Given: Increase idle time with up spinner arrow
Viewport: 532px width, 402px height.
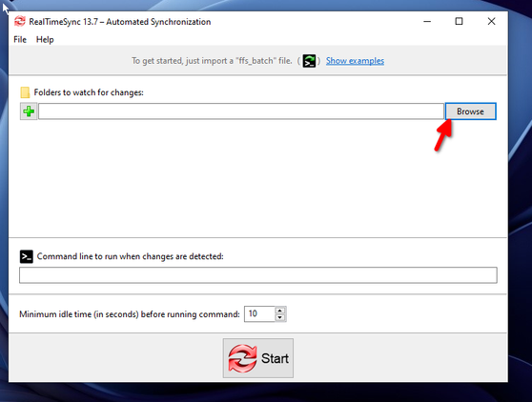Looking at the screenshot, I should (280, 311).
